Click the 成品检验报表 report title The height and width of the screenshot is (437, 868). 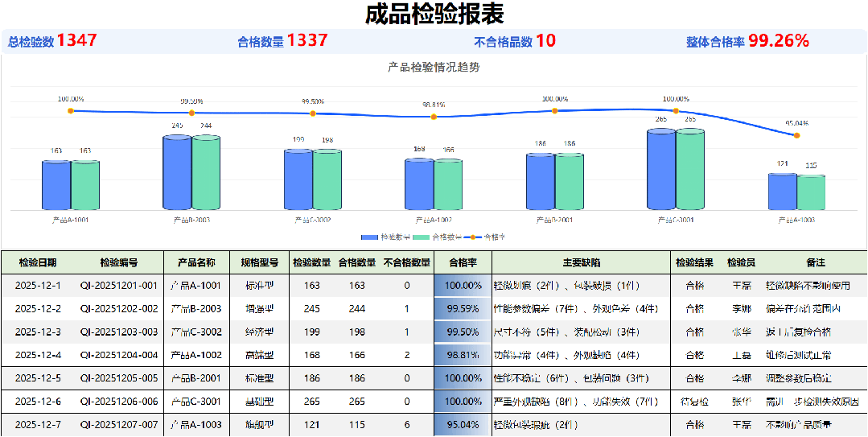pos(434,14)
